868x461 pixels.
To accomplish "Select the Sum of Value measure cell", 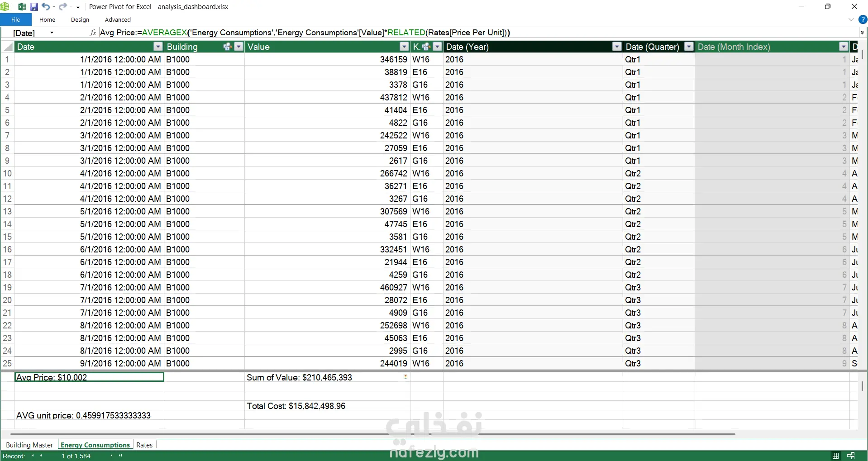I will coord(327,377).
